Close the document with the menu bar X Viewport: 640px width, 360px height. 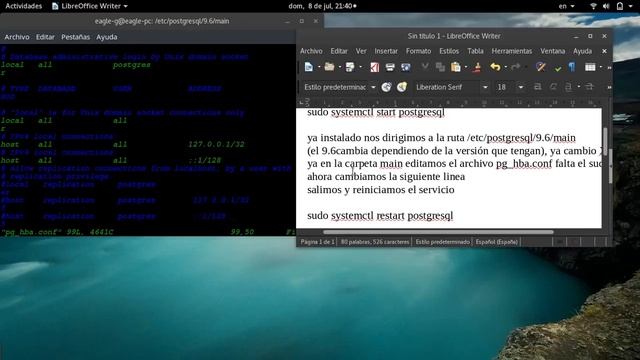pyautogui.click(x=604, y=51)
